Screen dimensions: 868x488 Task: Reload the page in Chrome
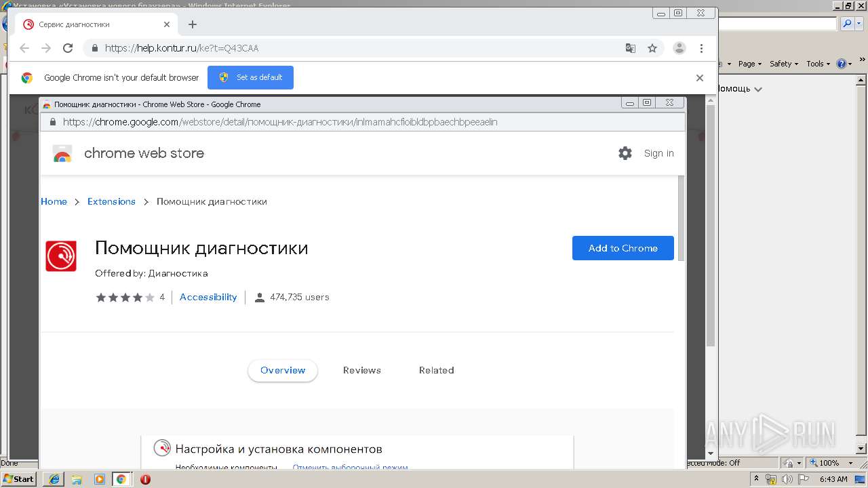(68, 48)
